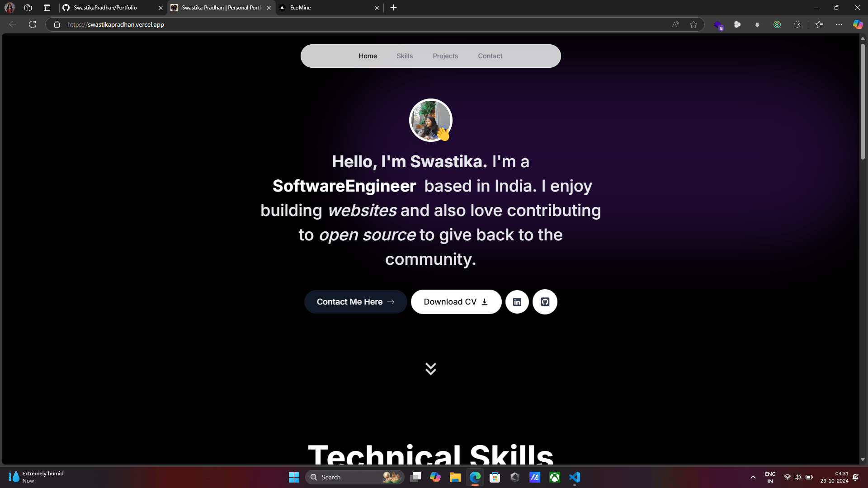
Task: Show hidden system tray icons
Action: [753, 477]
